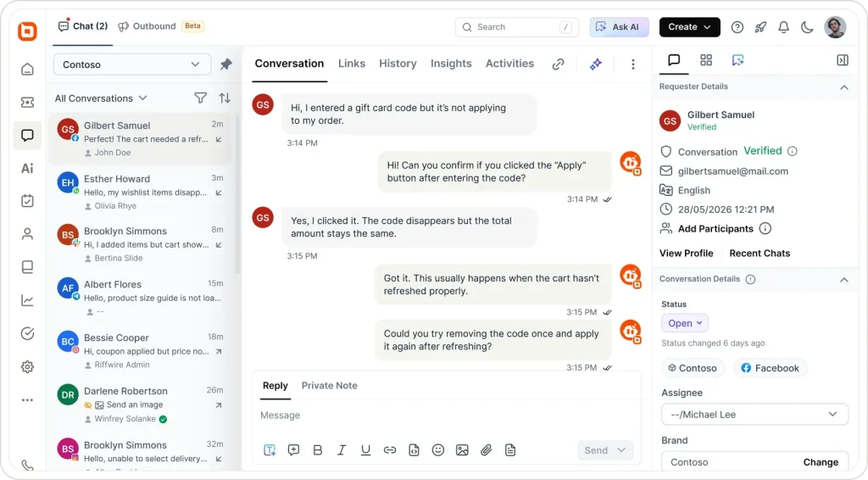The image size is (868, 480).
Task: Copy conversation link with chain icon
Action: (x=558, y=64)
